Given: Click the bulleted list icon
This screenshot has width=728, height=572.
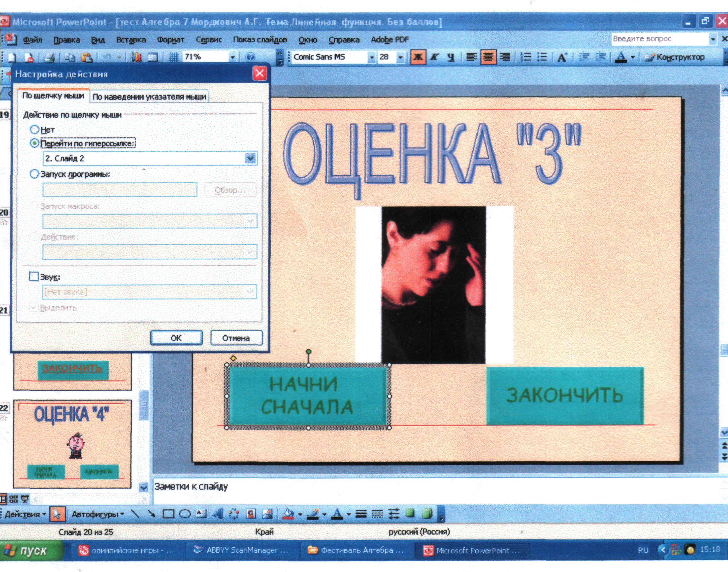Looking at the screenshot, I should point(542,57).
